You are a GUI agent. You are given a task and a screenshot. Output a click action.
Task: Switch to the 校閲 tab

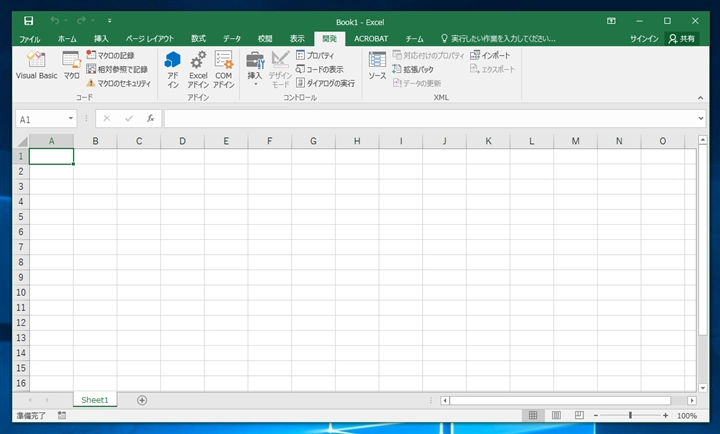pos(265,39)
